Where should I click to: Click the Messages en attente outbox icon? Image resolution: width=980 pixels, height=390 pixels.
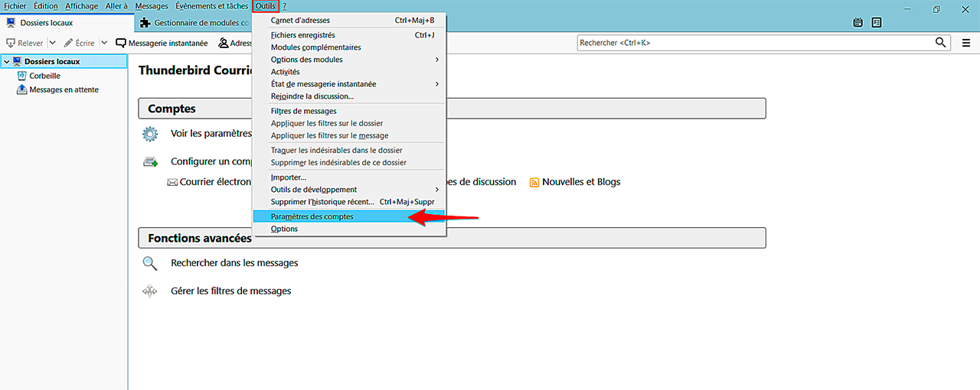[x=22, y=89]
